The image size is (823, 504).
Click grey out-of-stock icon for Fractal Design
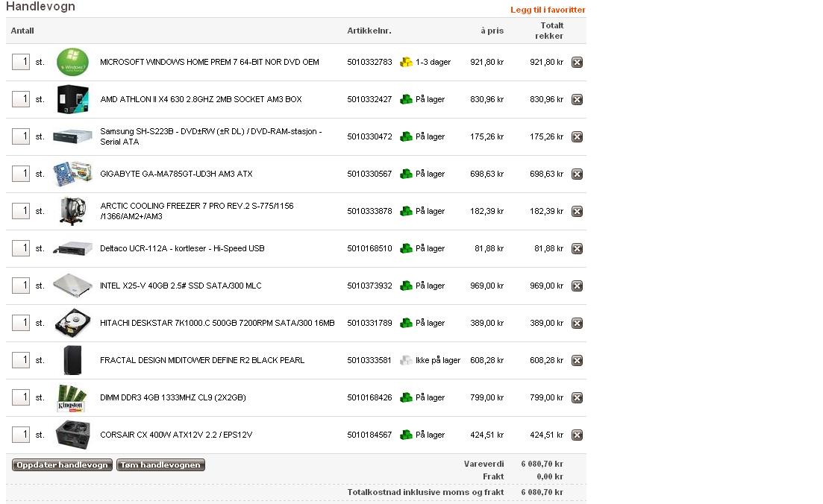(406, 360)
